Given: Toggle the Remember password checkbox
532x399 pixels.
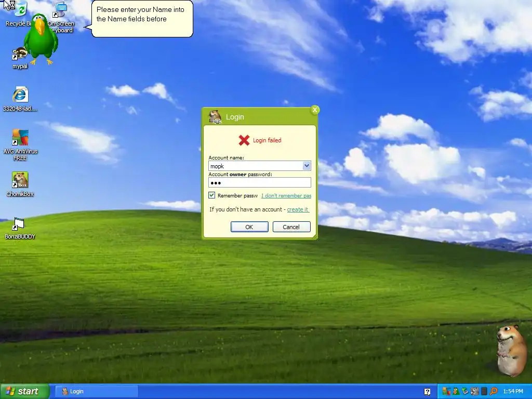Looking at the screenshot, I should click(212, 195).
